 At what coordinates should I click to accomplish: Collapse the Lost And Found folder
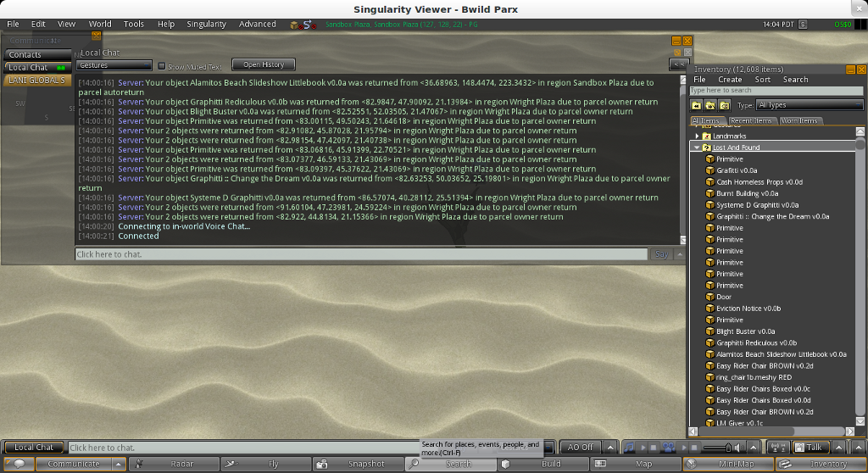[x=697, y=147]
